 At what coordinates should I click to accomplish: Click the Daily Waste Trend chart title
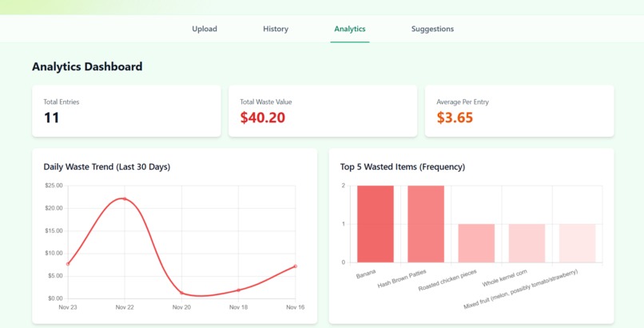107,167
